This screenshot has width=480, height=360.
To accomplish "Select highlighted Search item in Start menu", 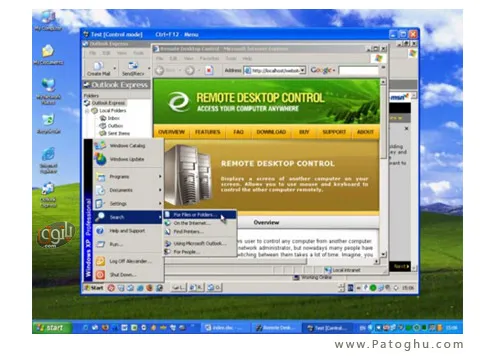I will (128, 217).
